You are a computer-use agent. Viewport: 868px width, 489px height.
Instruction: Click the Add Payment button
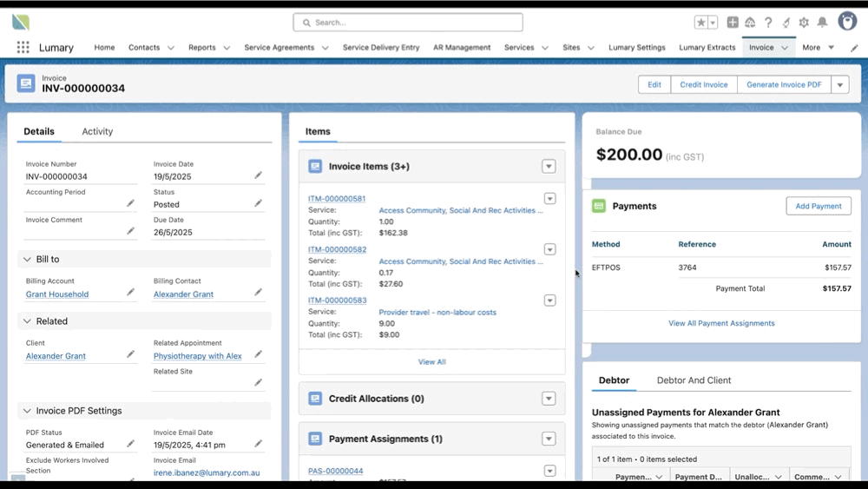pyautogui.click(x=818, y=206)
